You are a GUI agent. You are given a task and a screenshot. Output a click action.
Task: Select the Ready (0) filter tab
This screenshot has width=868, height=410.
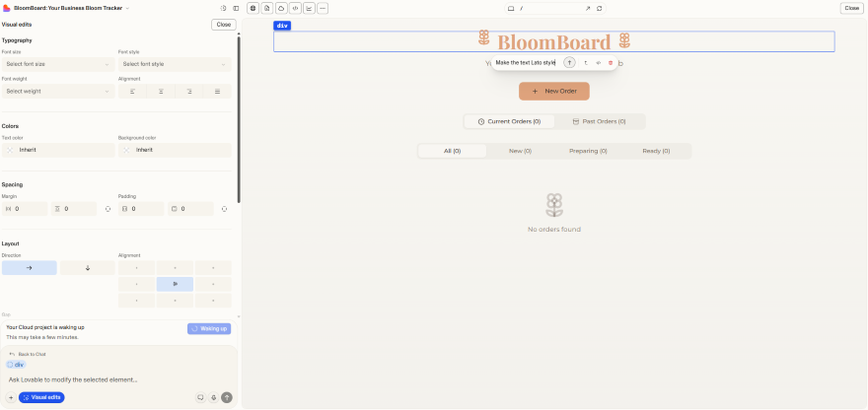click(656, 151)
